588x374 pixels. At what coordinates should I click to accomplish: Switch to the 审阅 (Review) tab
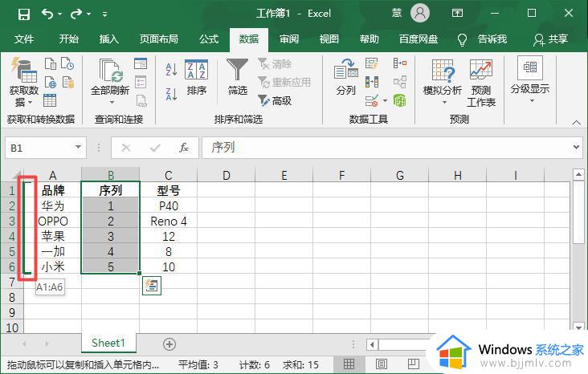click(x=289, y=39)
